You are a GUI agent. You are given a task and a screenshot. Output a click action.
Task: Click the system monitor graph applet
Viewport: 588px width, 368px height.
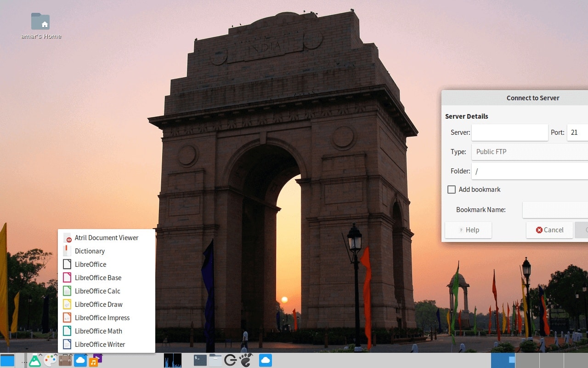[173, 360]
